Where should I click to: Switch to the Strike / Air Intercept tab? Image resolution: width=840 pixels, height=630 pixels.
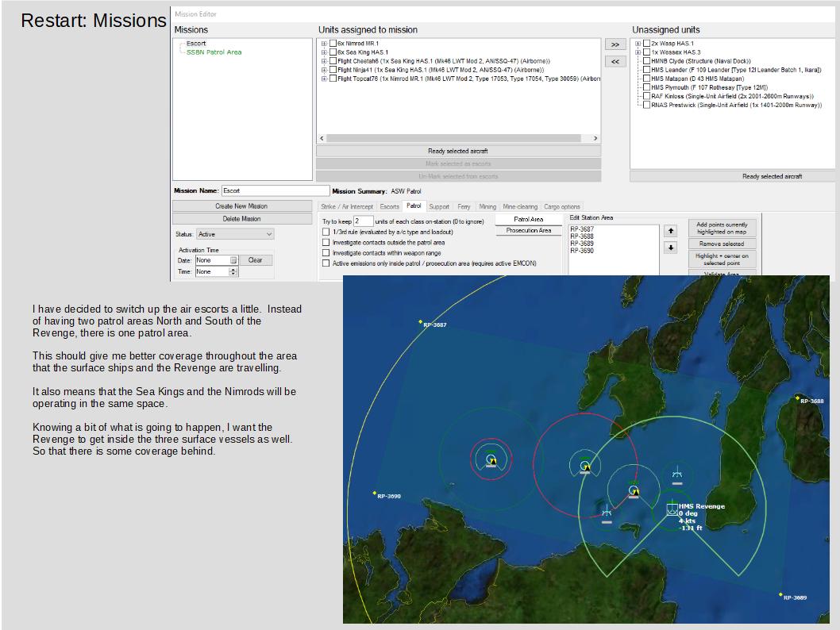coord(347,206)
